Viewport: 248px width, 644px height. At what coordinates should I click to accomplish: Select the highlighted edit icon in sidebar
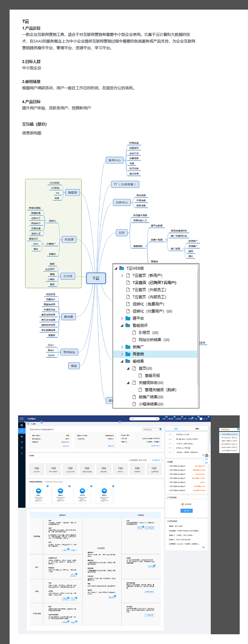[x=22, y=431]
